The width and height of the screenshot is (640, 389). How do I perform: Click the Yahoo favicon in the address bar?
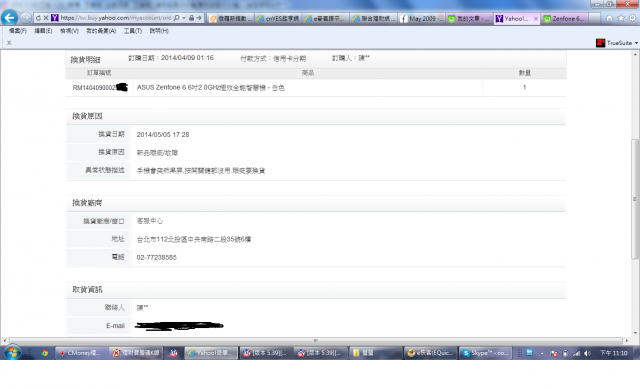[55, 18]
